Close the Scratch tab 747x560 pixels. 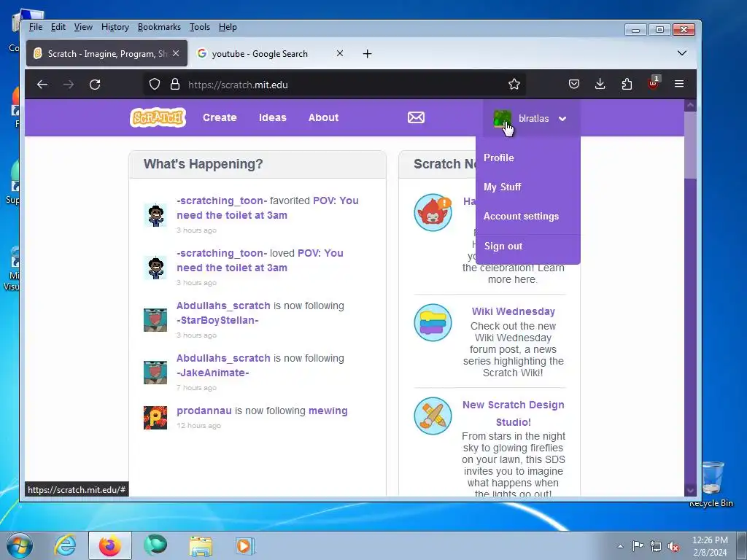176,53
